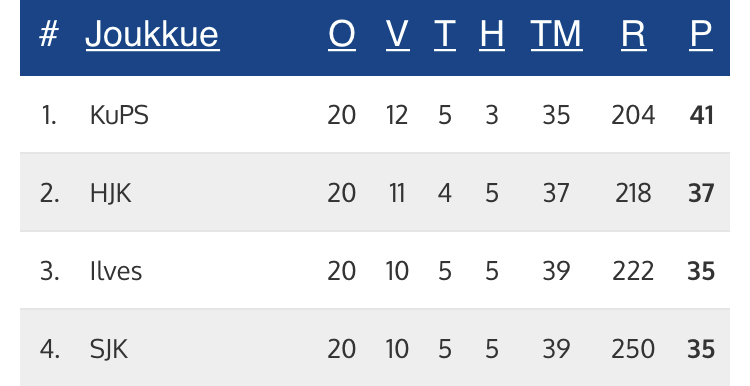Click HJK points value 37

coord(701,193)
